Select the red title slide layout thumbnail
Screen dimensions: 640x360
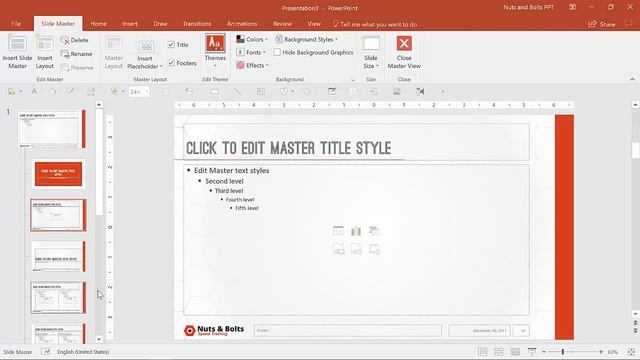[x=58, y=173]
